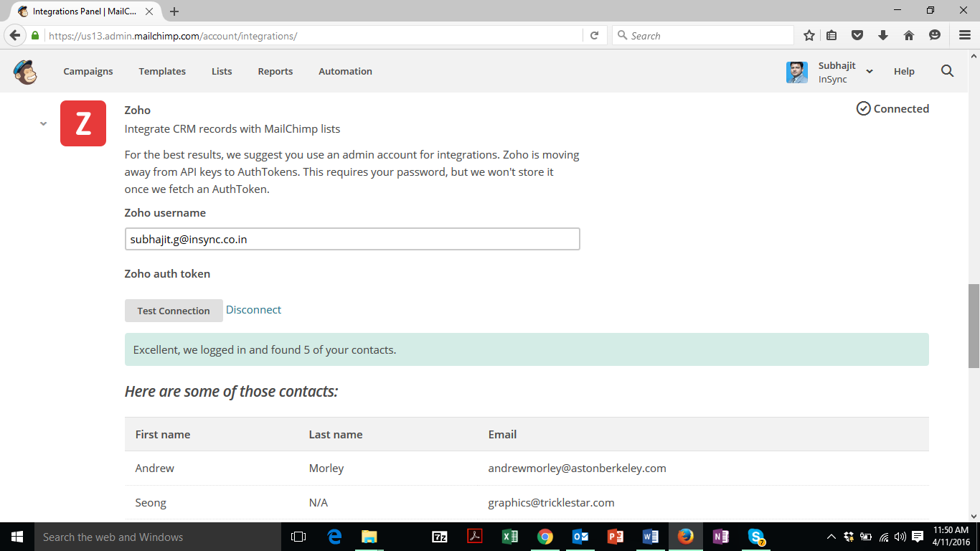980x551 pixels.
Task: Open File Explorer from taskbar
Action: click(369, 537)
